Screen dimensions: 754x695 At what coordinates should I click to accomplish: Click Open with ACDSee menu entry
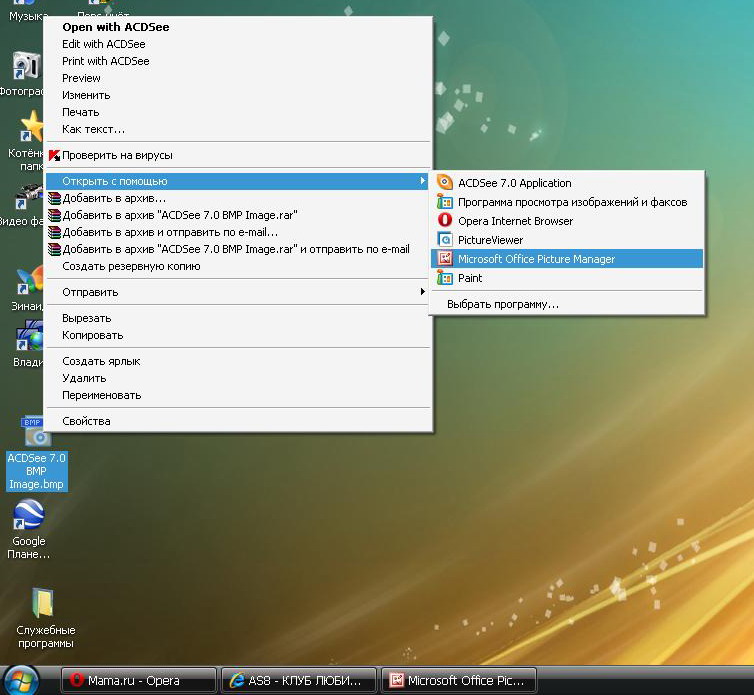[115, 27]
